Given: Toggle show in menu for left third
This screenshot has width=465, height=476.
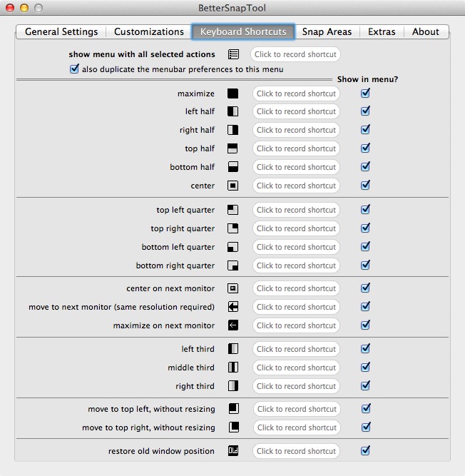Looking at the screenshot, I should coord(365,348).
